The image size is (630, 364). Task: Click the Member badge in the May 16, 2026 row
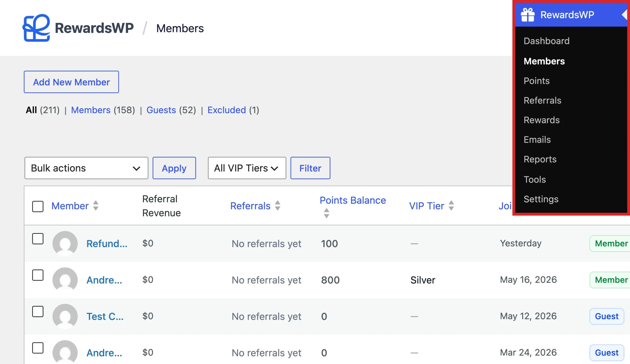click(x=610, y=280)
